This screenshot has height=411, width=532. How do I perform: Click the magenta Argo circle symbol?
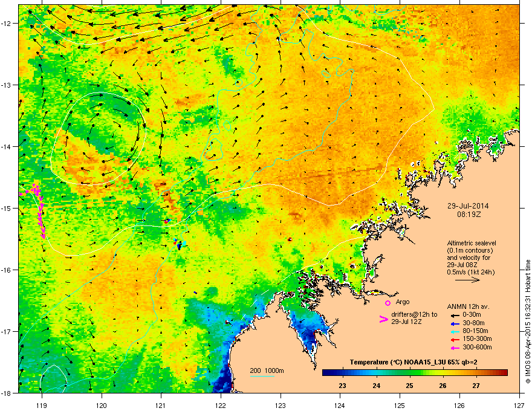tap(388, 303)
